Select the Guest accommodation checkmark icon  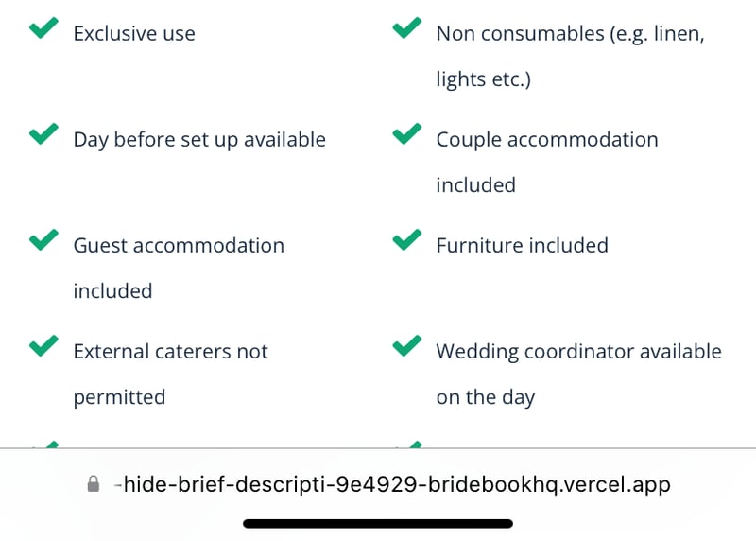pyautogui.click(x=43, y=241)
